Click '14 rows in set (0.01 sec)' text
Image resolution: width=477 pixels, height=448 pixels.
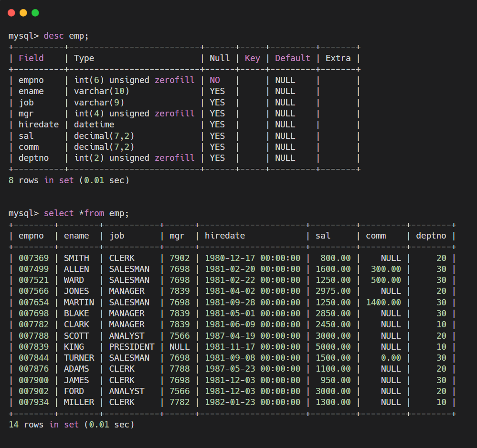point(72,425)
